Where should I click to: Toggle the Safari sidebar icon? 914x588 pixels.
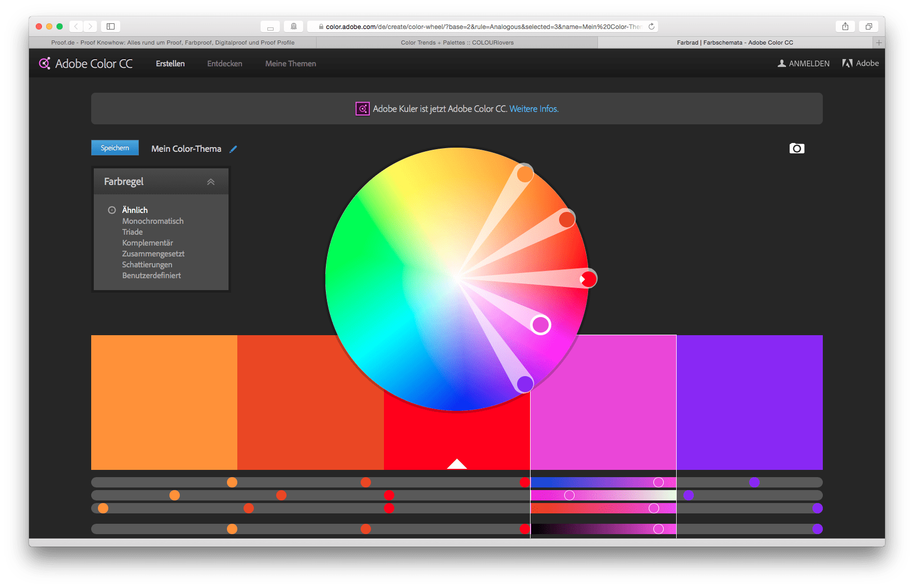110,26
